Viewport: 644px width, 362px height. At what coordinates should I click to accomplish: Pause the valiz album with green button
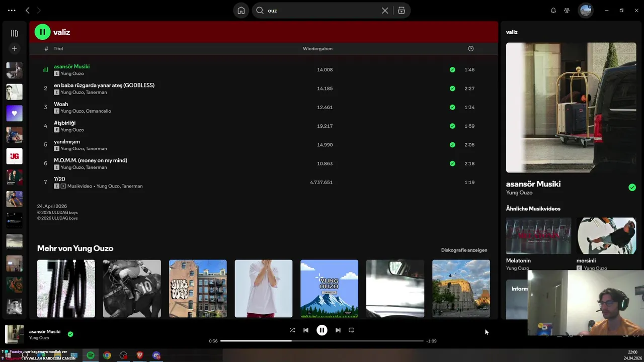click(42, 32)
